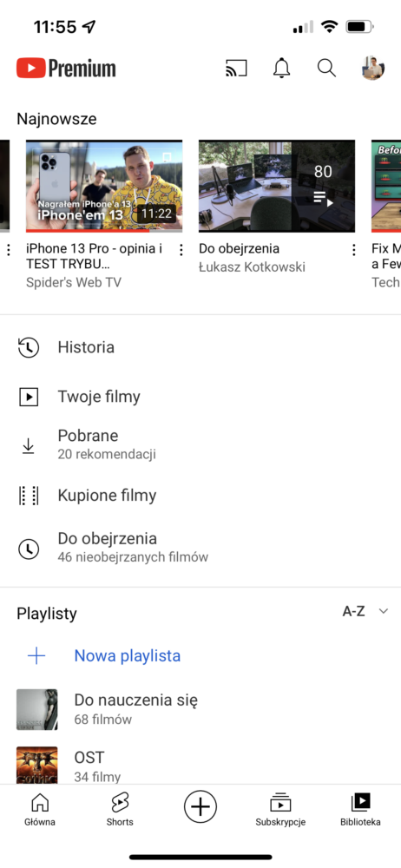Open options menu for iPhone 13 Pro video
401x868 pixels.
point(181,250)
